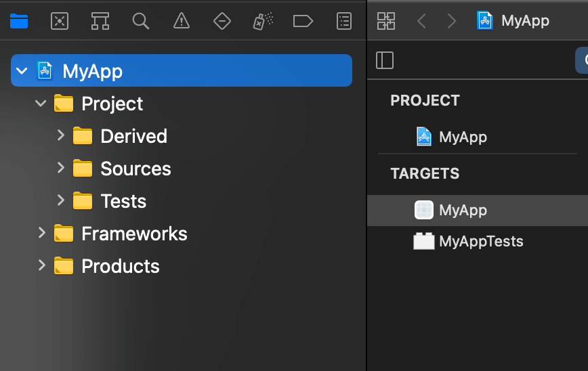Click the related items grid icon
Viewport: 588px width, 371px height.
[386, 21]
